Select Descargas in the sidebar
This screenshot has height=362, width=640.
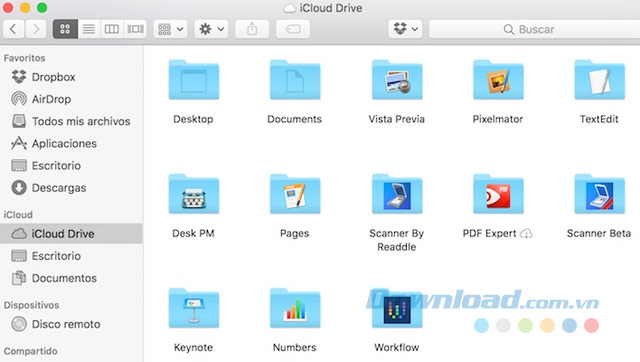click(71, 188)
